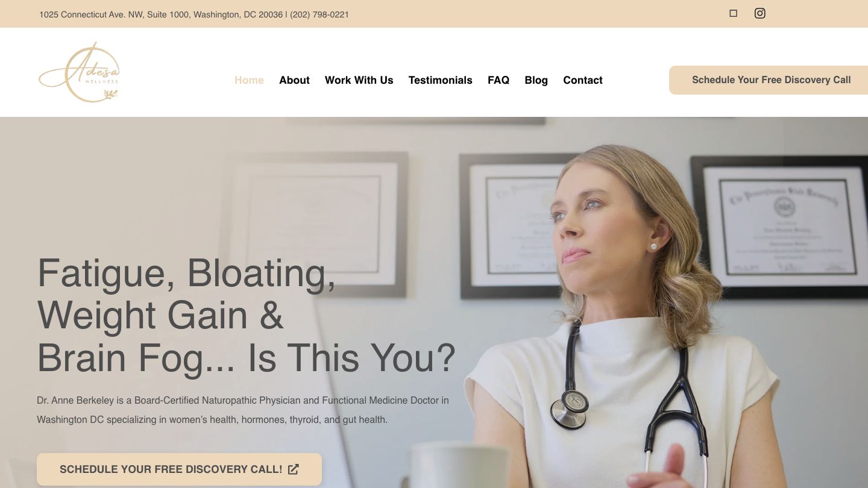Click the phone number (202) 798-0221
The height and width of the screenshot is (488, 868).
319,14
